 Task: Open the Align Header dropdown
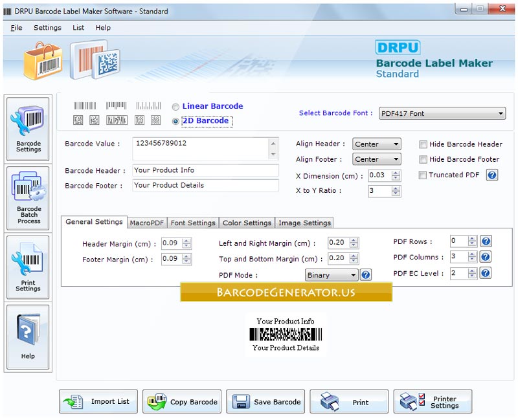tap(377, 144)
